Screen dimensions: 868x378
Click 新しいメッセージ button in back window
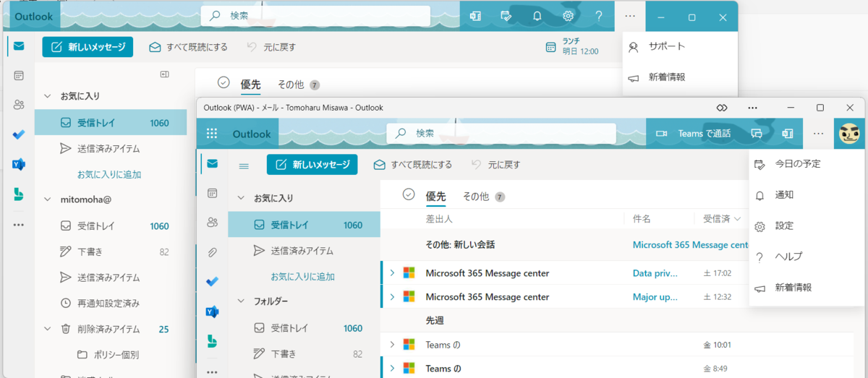point(88,47)
